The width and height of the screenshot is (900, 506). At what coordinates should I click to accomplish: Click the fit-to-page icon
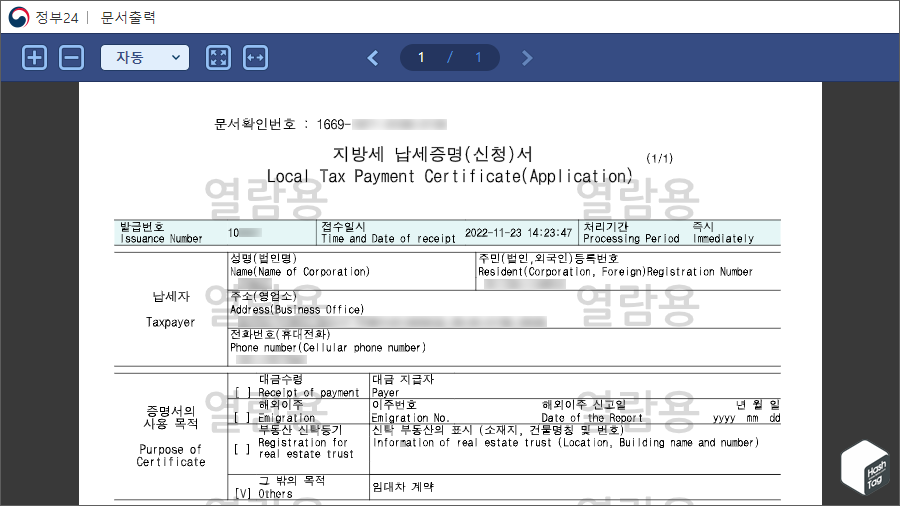click(x=219, y=57)
